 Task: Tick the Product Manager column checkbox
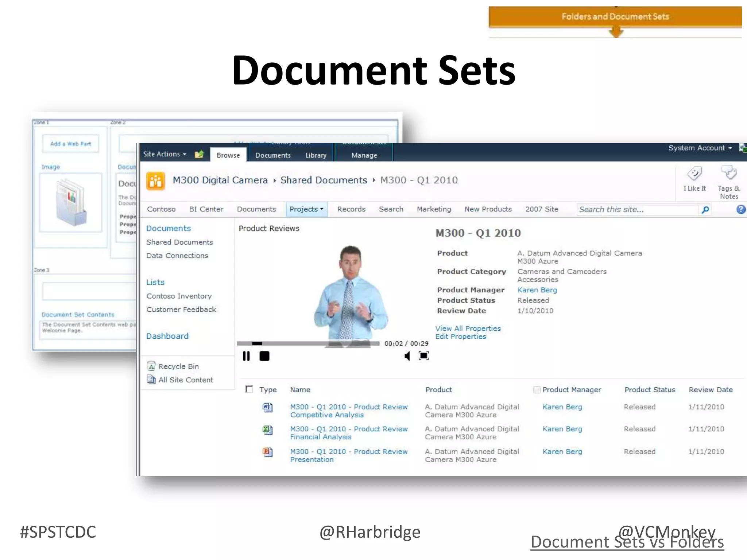click(x=537, y=390)
